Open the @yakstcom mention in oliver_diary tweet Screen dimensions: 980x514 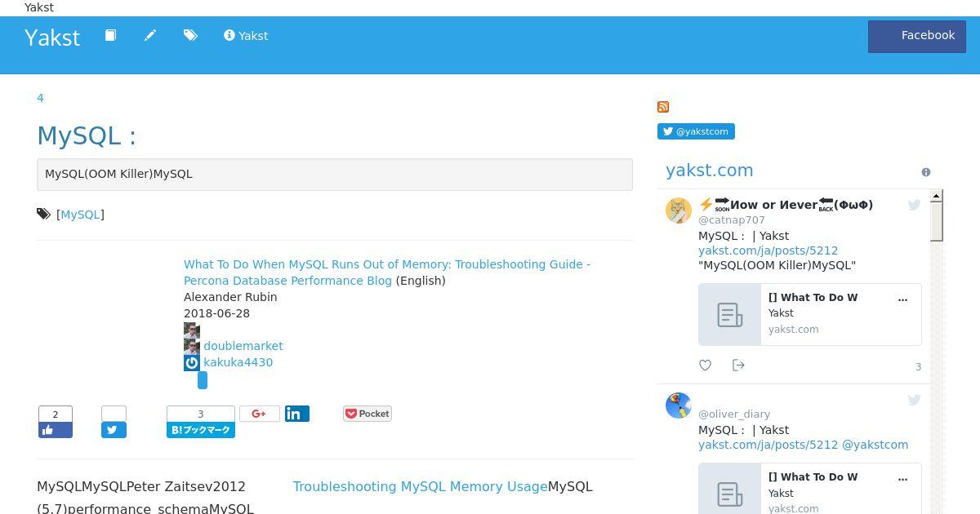[875, 445]
